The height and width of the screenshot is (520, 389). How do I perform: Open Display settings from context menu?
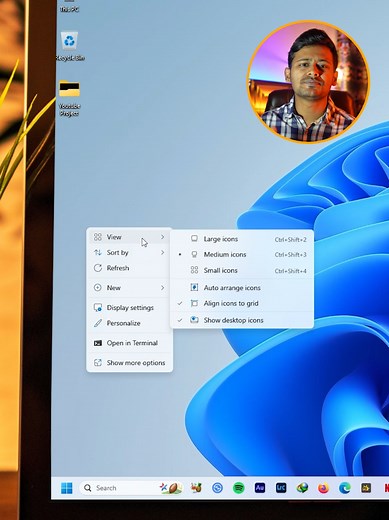(x=130, y=308)
